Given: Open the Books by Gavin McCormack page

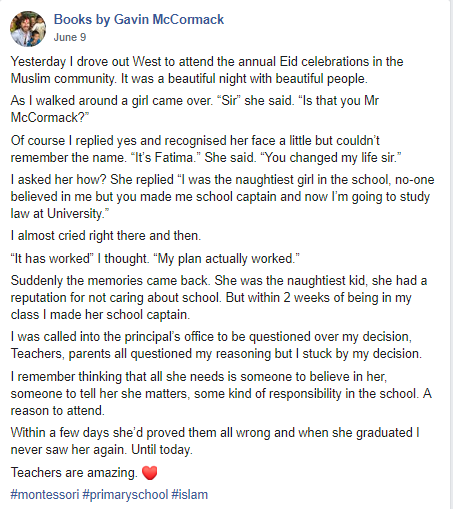Looking at the screenshot, I should click(139, 19).
